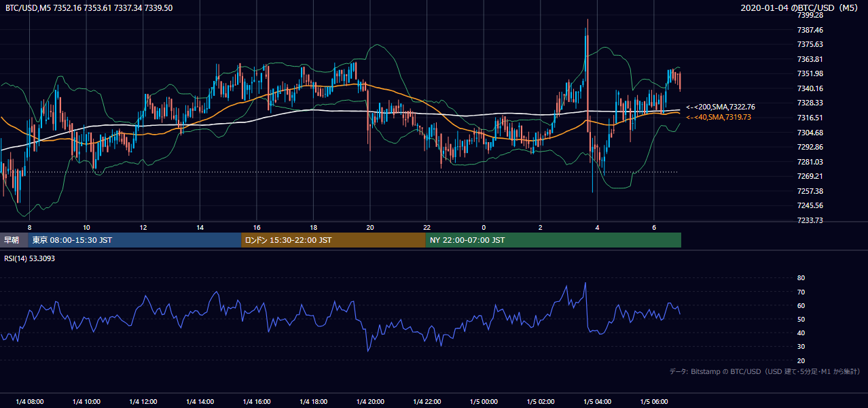Click the 1/4 12:00 time label
The height and width of the screenshot is (408, 868).
pyautogui.click(x=143, y=402)
